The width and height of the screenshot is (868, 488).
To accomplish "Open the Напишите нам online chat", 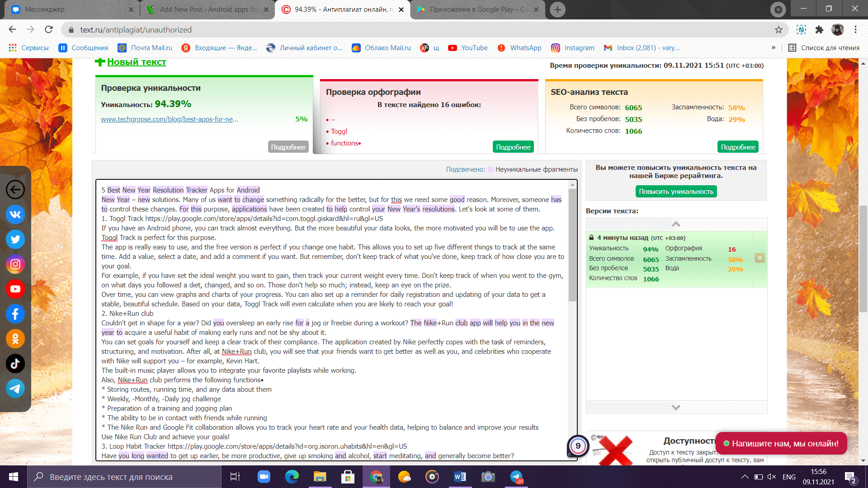I will tap(781, 443).
